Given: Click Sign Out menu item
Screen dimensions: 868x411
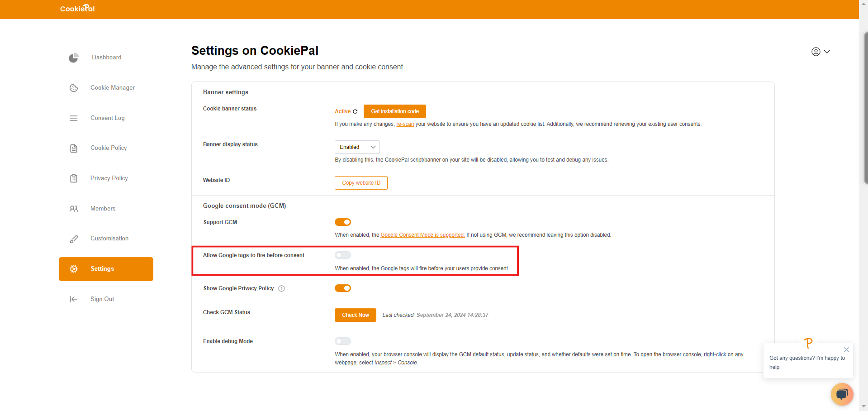Looking at the screenshot, I should click(106, 299).
